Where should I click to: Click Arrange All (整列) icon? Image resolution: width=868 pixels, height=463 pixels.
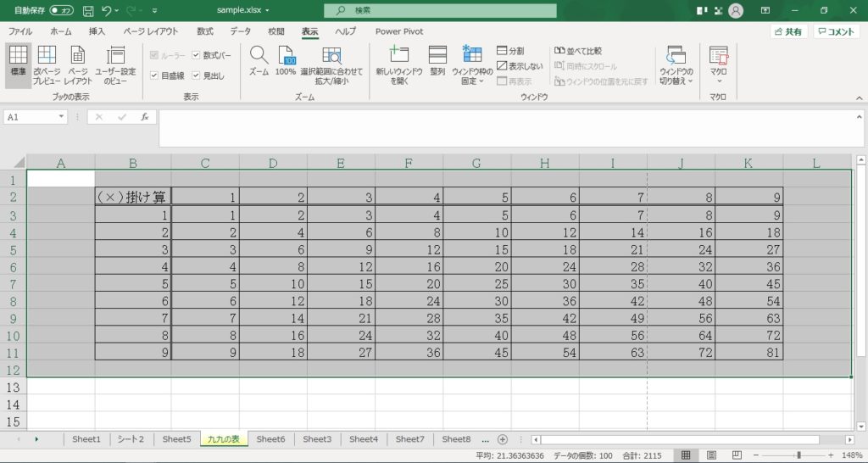click(437, 62)
